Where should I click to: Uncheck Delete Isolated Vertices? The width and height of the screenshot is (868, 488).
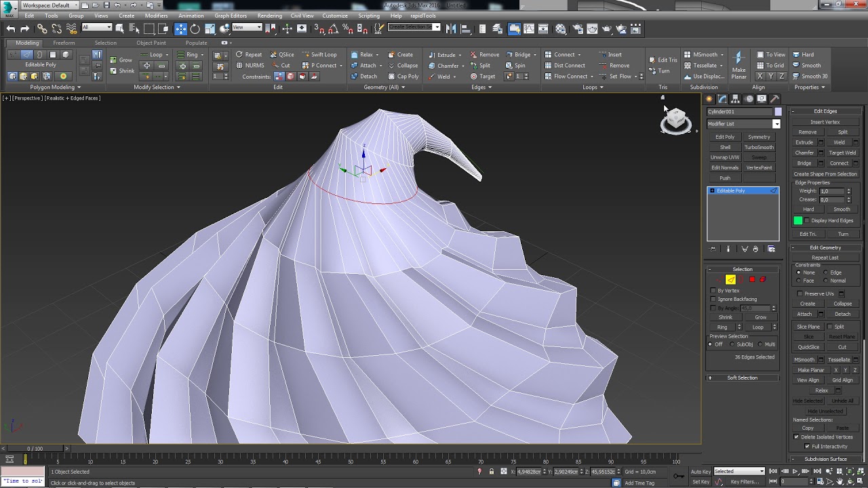coord(796,437)
